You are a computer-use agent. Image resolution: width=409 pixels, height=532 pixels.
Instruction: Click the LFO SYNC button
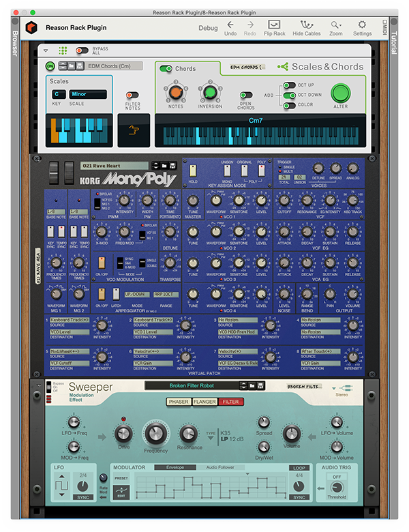pyautogui.click(x=83, y=497)
